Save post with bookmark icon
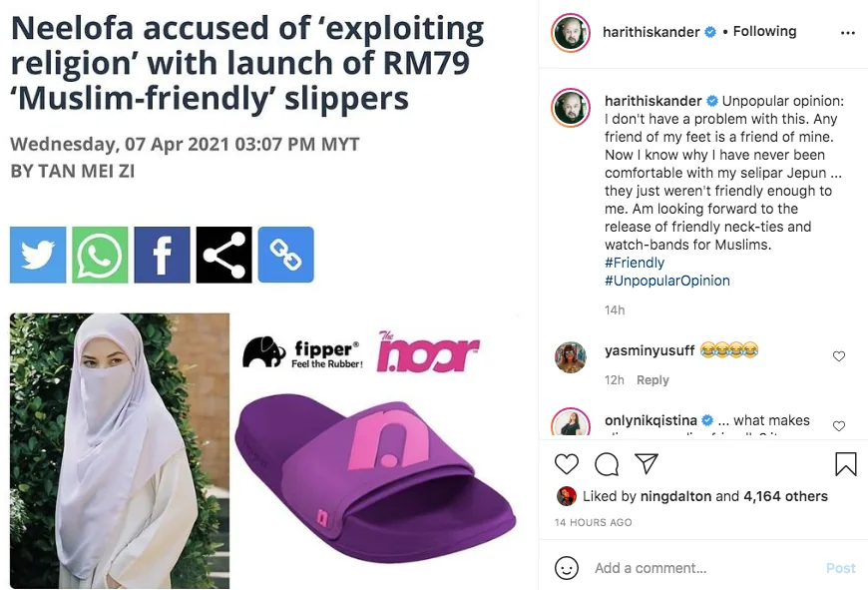 pyautogui.click(x=845, y=464)
